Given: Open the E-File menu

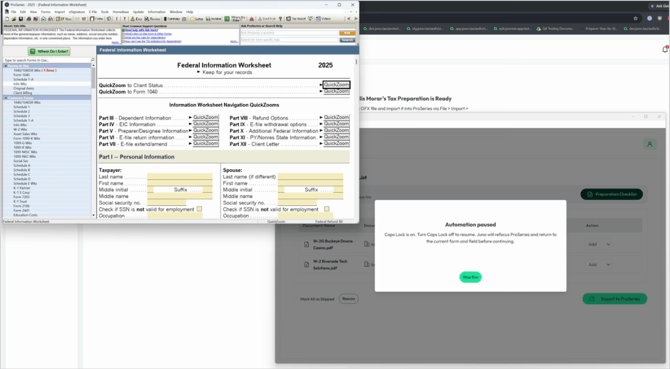Looking at the screenshot, I should (x=92, y=12).
